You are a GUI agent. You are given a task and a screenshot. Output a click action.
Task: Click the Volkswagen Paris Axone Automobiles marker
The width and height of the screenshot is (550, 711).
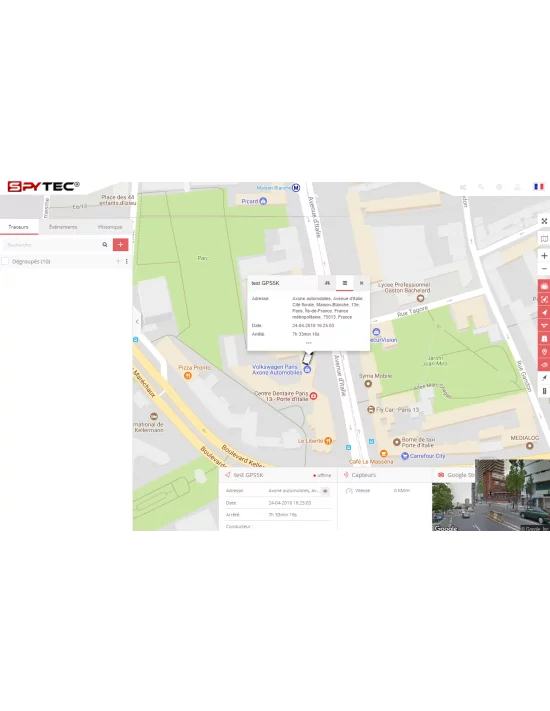307,370
